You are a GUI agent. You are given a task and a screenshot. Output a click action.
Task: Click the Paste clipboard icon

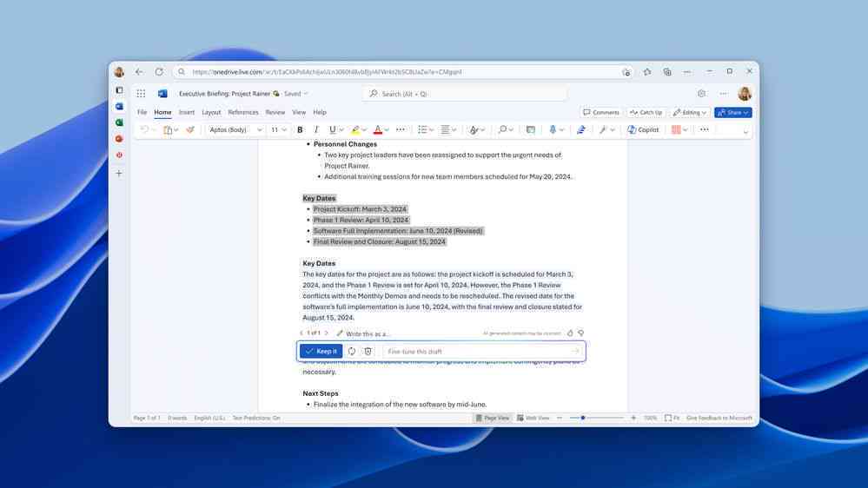click(x=168, y=129)
